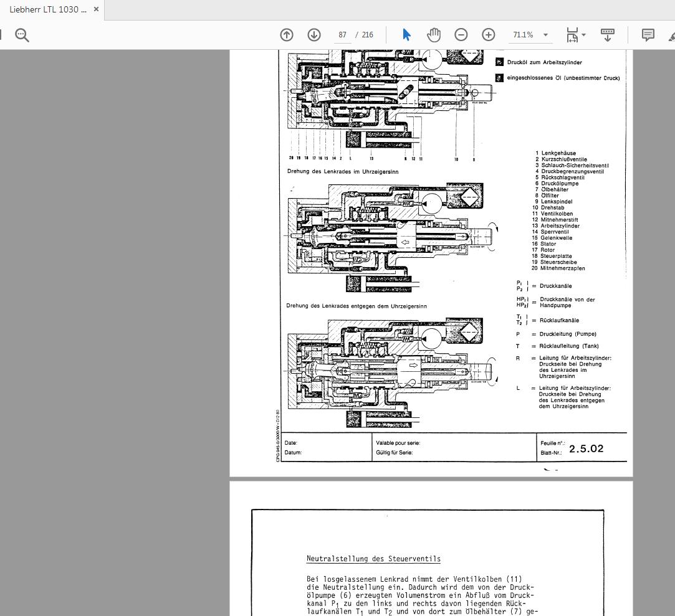The image size is (675, 616).
Task: Close the Liebherr LTL 1030 tab
Action: point(96,9)
